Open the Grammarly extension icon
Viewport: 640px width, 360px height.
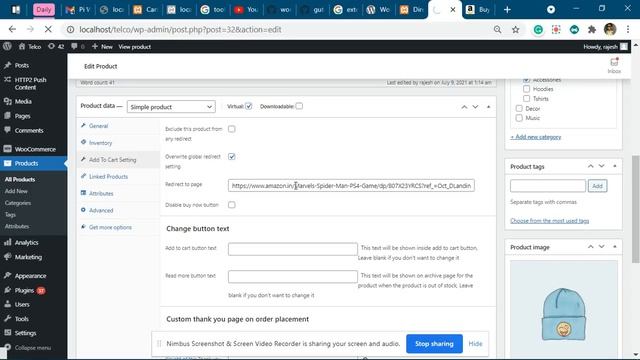pyautogui.click(x=538, y=29)
